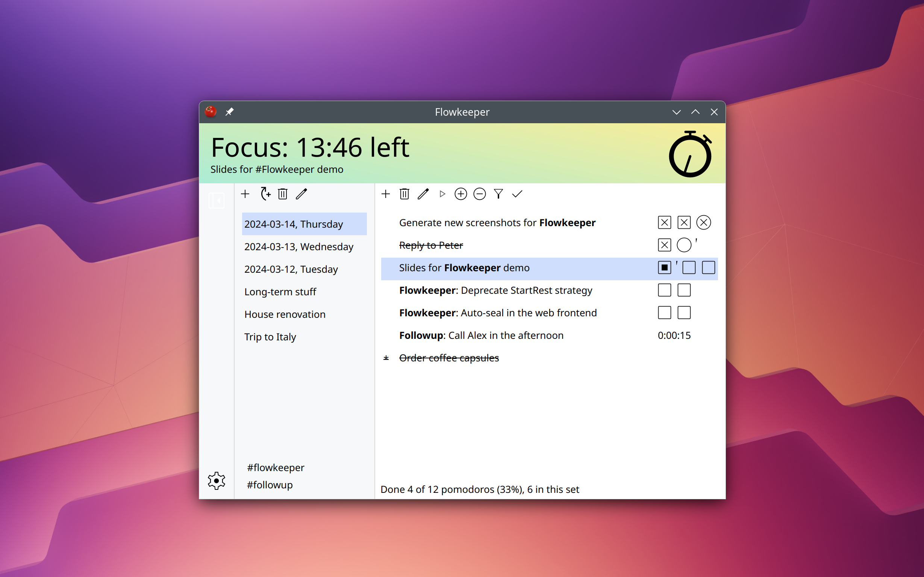
Task: Open the 2024-03-12, Tuesday backlog
Action: pyautogui.click(x=304, y=269)
